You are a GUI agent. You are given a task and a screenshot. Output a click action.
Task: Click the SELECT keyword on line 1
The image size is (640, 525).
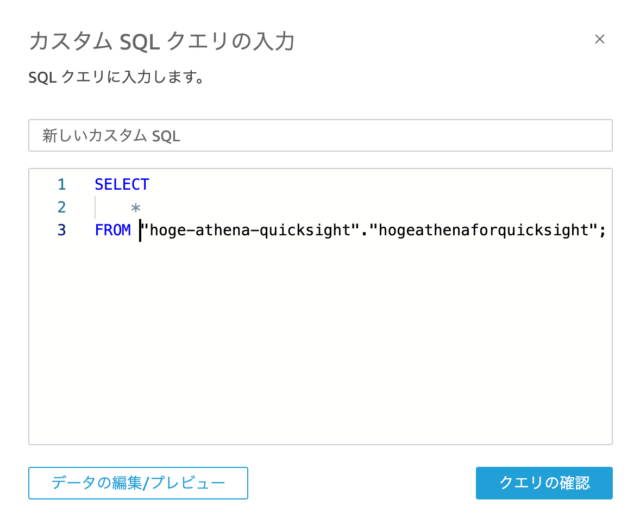(122, 185)
